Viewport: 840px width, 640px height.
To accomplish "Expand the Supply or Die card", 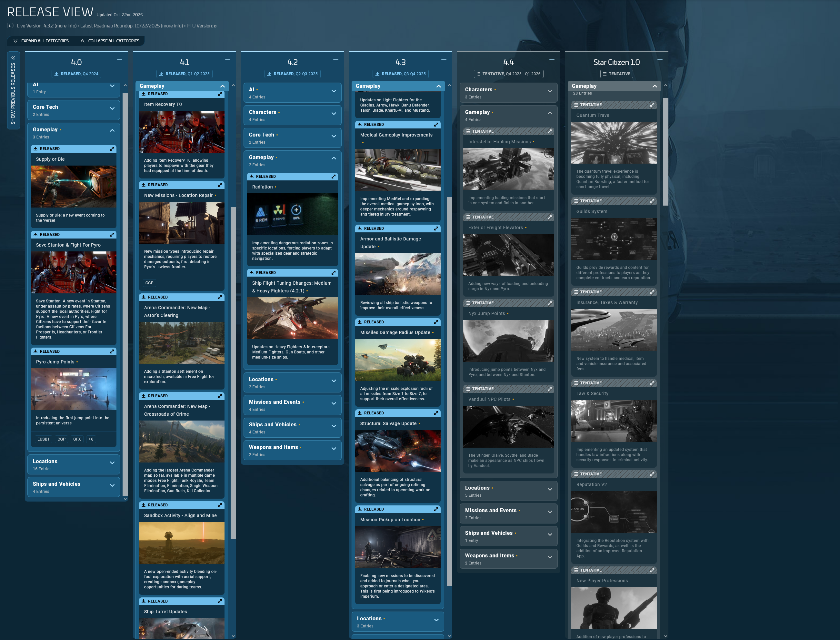I will pos(112,148).
